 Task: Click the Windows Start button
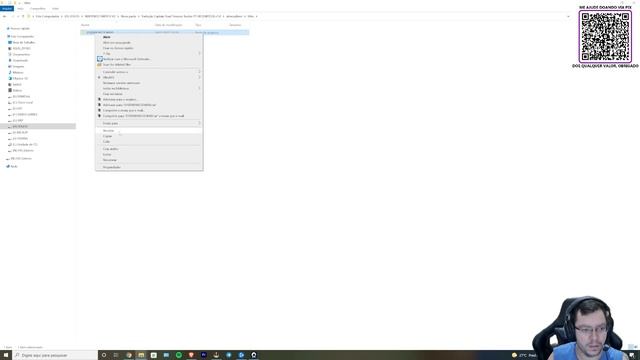pos(6,355)
